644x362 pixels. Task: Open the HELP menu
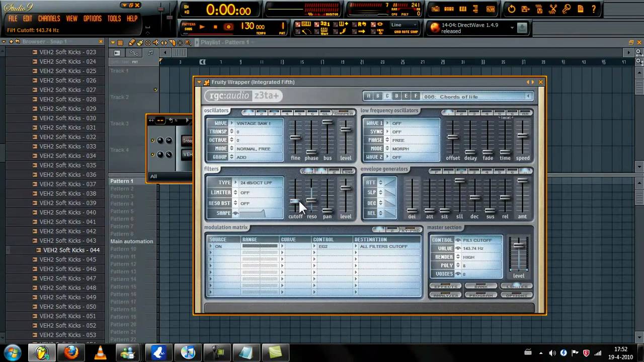132,19
